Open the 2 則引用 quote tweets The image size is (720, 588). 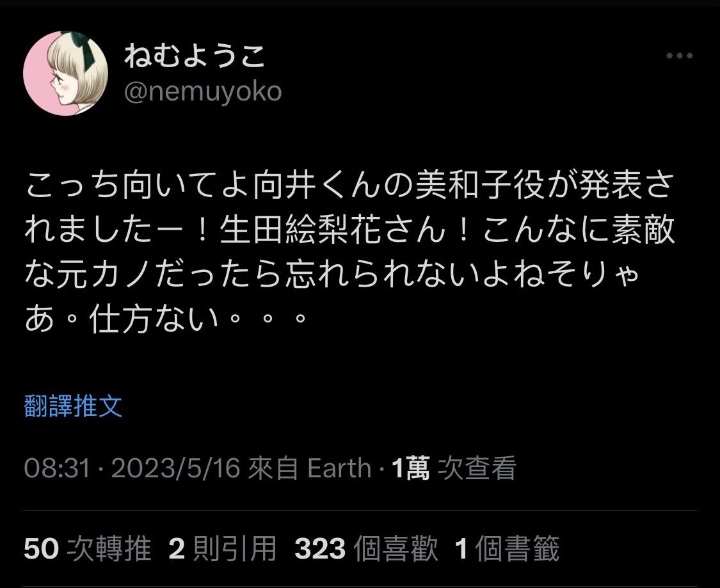(x=222, y=548)
